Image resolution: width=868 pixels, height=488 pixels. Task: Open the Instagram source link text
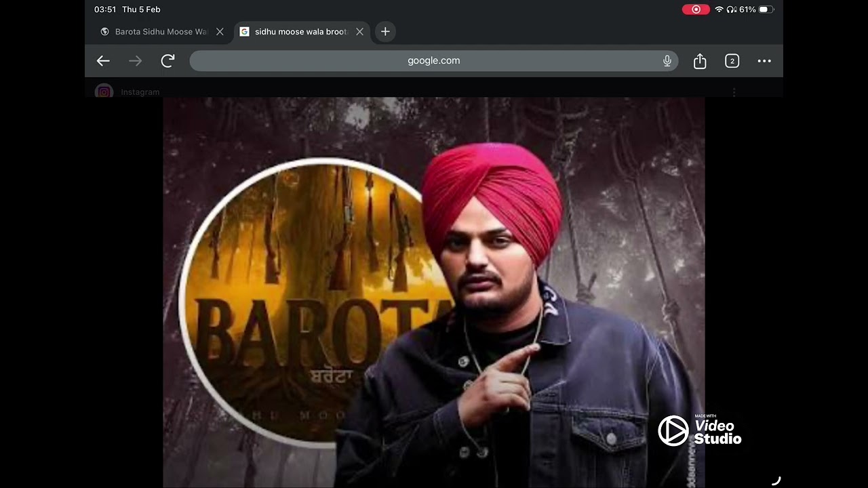tap(140, 92)
